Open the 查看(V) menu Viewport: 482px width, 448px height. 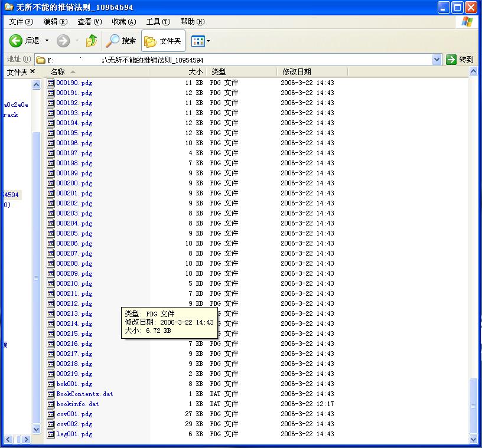[x=89, y=22]
